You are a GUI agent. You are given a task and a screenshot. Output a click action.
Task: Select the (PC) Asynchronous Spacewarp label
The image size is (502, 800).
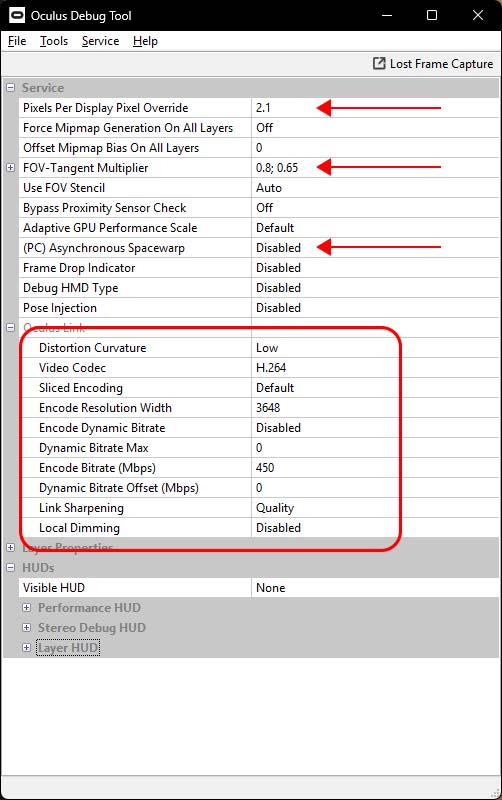pos(104,248)
